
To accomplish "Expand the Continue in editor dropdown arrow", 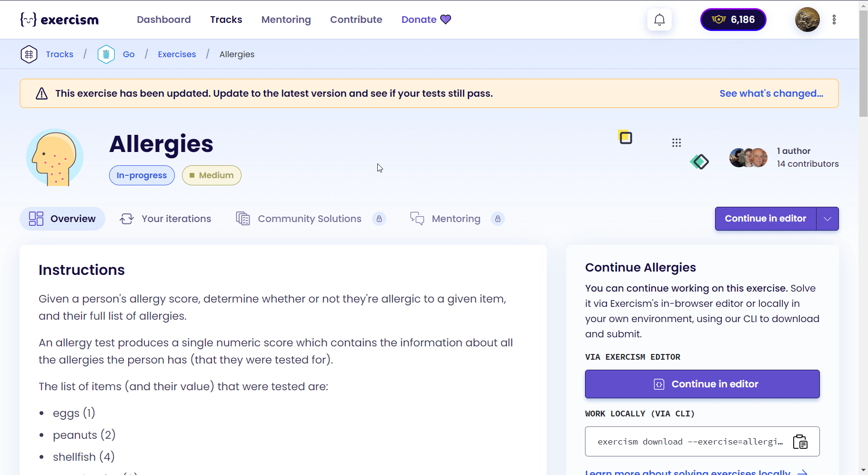I will [828, 219].
